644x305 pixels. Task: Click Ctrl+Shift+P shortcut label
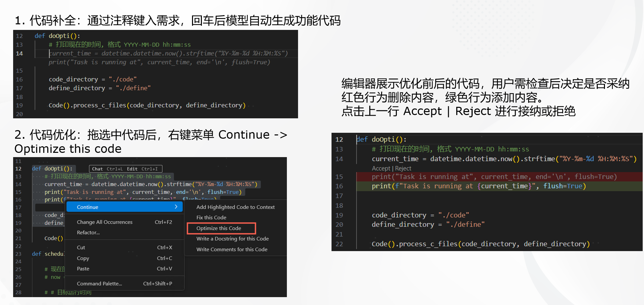pyautogui.click(x=158, y=284)
